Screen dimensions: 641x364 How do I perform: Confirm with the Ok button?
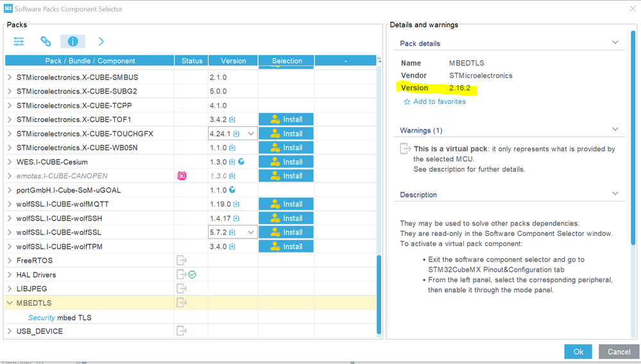point(578,352)
